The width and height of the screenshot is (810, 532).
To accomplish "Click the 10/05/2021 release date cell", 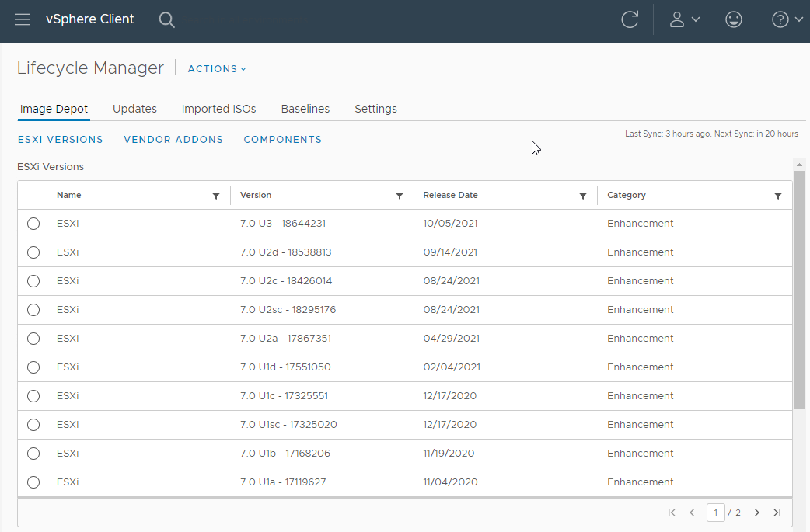I will (450, 224).
